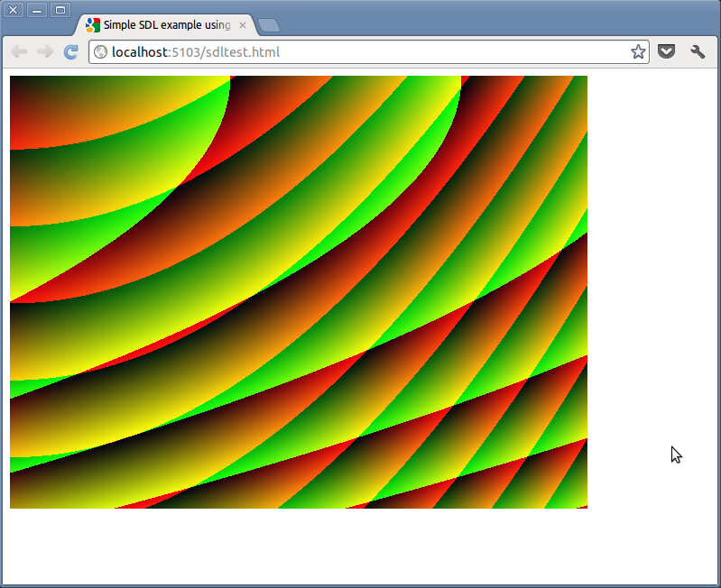Click the port 5103 text in URL
This screenshot has height=588, width=721.
click(185, 52)
